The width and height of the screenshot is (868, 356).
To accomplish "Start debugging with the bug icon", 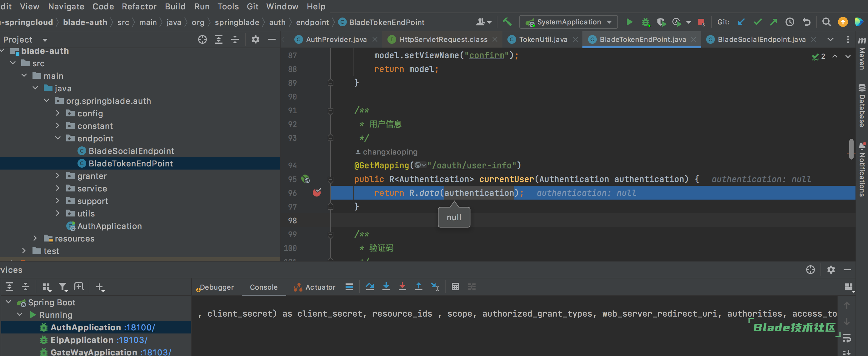I will pos(645,22).
